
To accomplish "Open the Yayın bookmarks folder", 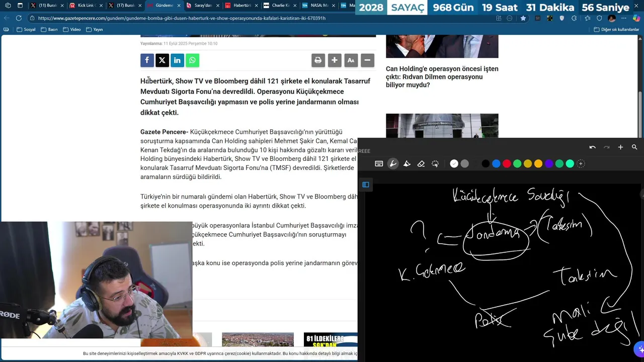I will tap(95, 30).
